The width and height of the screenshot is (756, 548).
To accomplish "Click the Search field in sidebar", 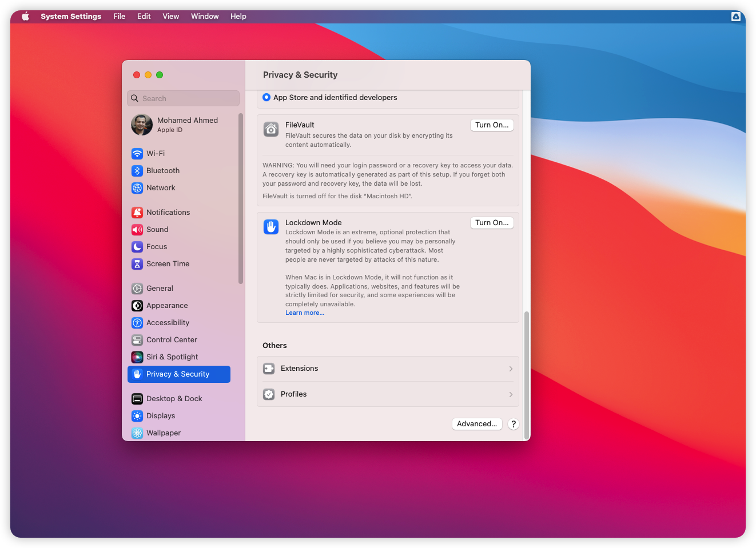I will click(x=183, y=98).
